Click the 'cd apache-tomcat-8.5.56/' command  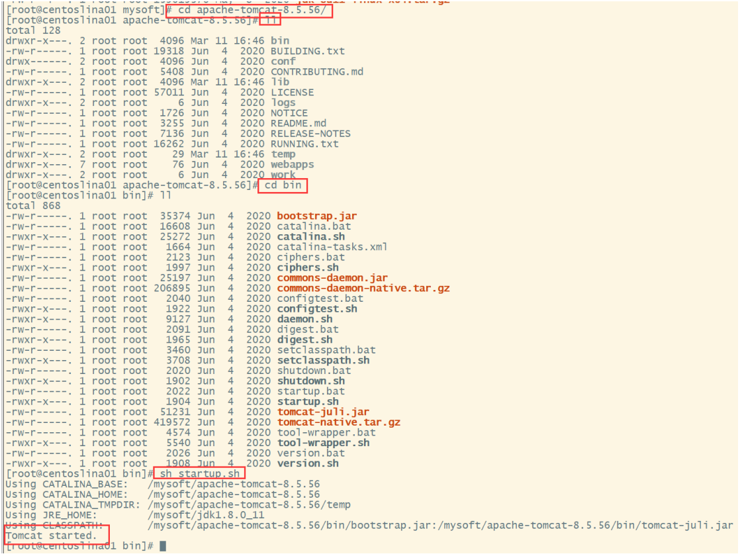[x=252, y=10]
